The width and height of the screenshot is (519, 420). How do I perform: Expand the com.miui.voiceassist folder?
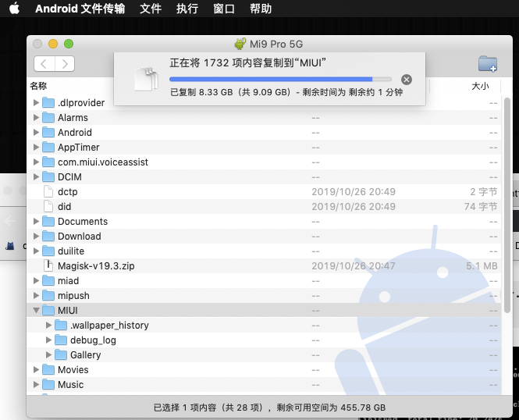click(36, 162)
